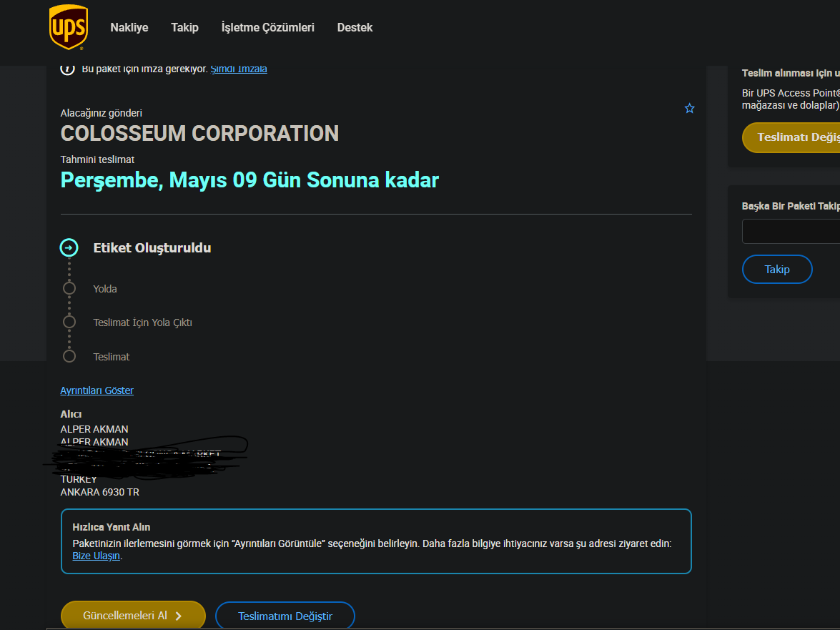
Task: Click the Perşembe, Mayıs 09 delivery date
Action: coord(249,180)
